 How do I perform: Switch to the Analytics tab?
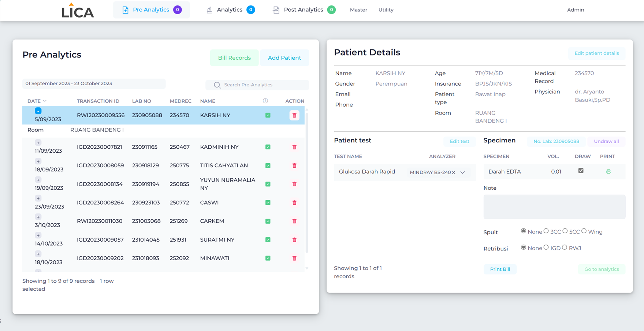230,10
